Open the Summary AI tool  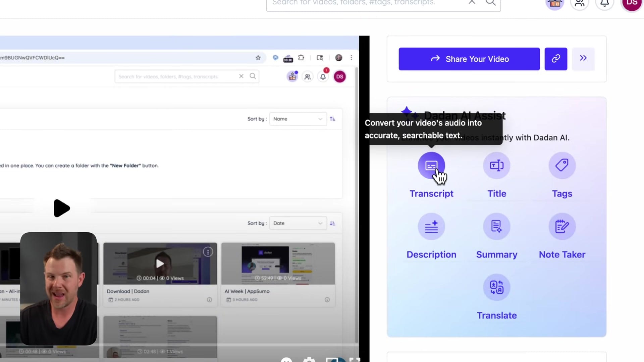point(497,227)
